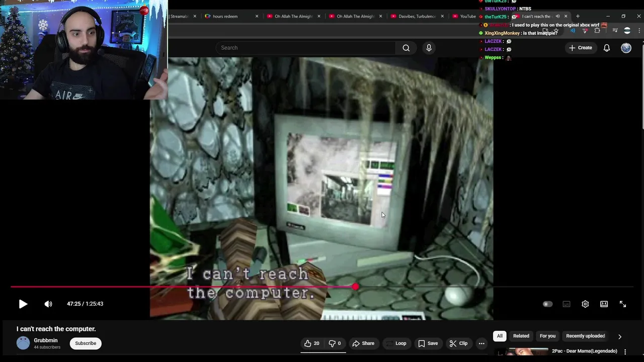Click the 47:25 / 1:25:43 time display
Screen dimensions: 644x362
tap(85, 304)
